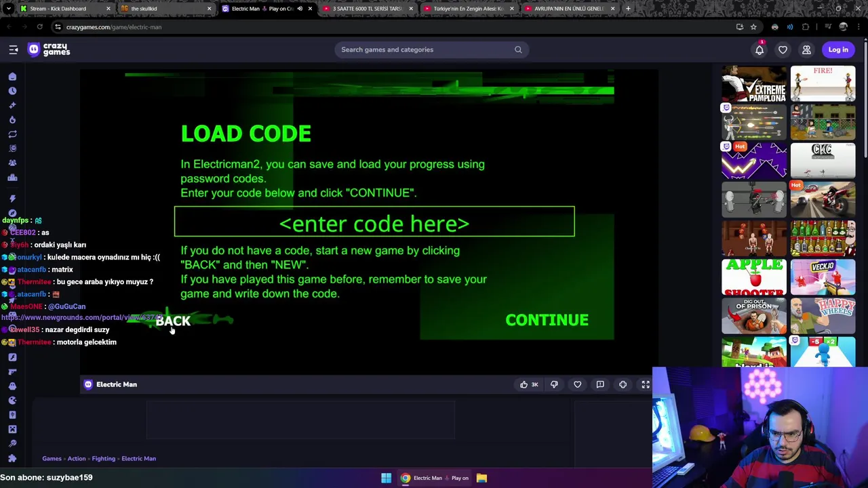This screenshot has width=868, height=488.
Task: Mute the Electric Man tab audio
Action: coord(300,9)
